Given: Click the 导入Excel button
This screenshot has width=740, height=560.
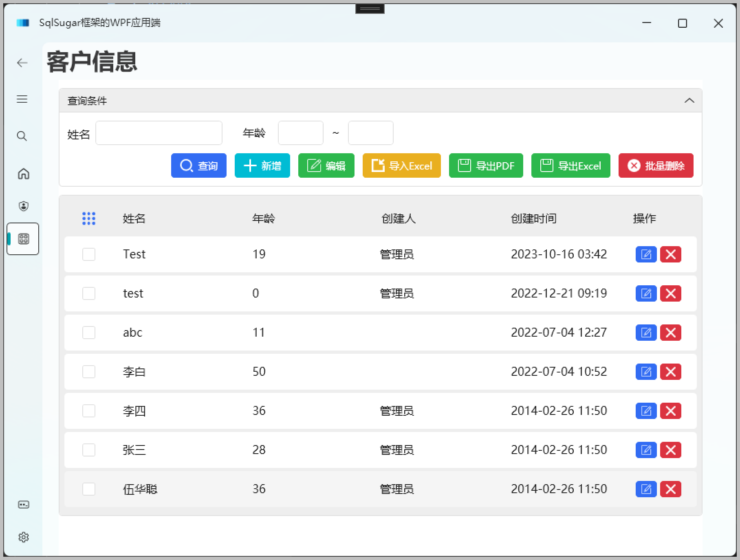Looking at the screenshot, I should pos(402,165).
